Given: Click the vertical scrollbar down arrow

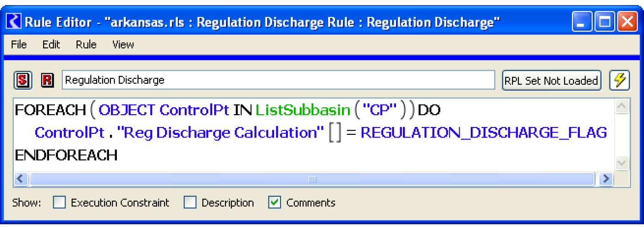Looking at the screenshot, I should click(622, 163).
